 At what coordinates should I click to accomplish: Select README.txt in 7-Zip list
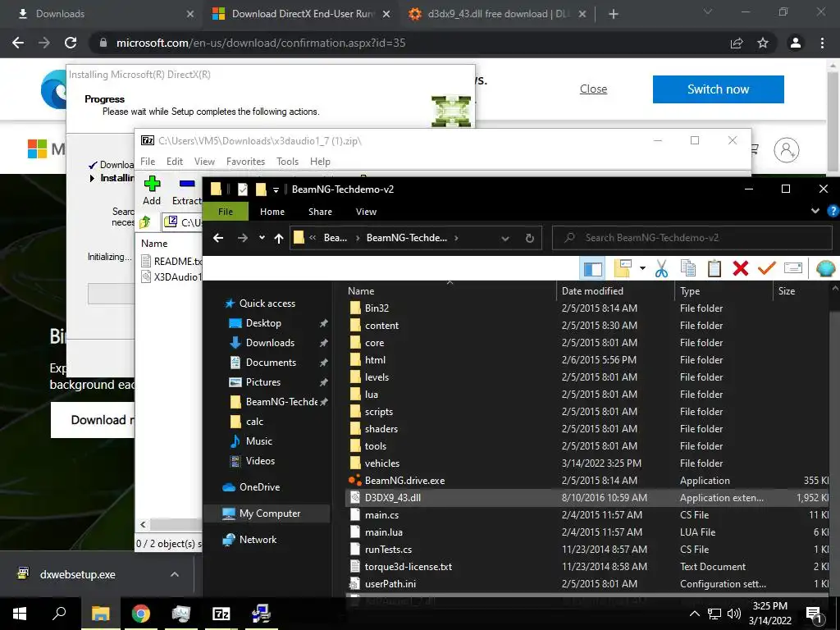[x=171, y=262]
